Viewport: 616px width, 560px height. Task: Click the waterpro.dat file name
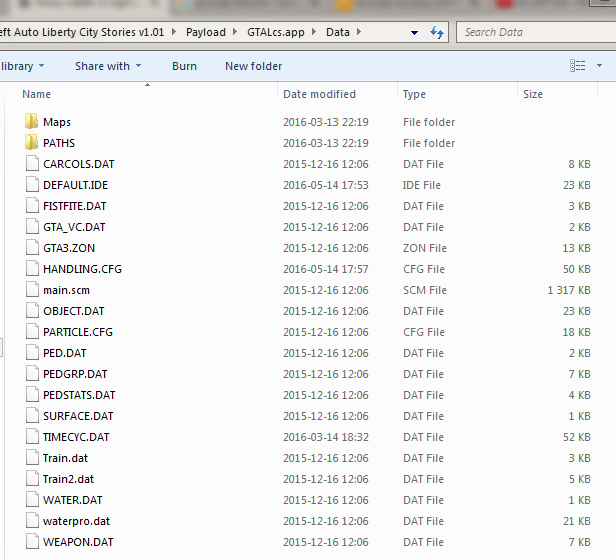[77, 521]
